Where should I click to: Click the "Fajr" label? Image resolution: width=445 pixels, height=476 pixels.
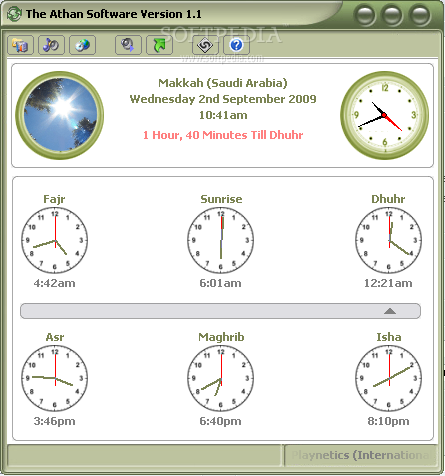point(54,199)
